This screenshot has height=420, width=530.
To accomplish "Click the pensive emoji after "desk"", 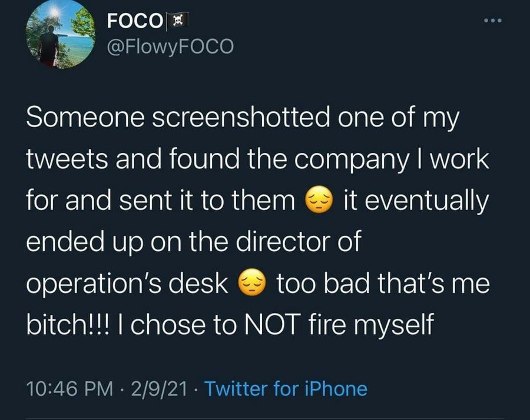I will point(252,284).
